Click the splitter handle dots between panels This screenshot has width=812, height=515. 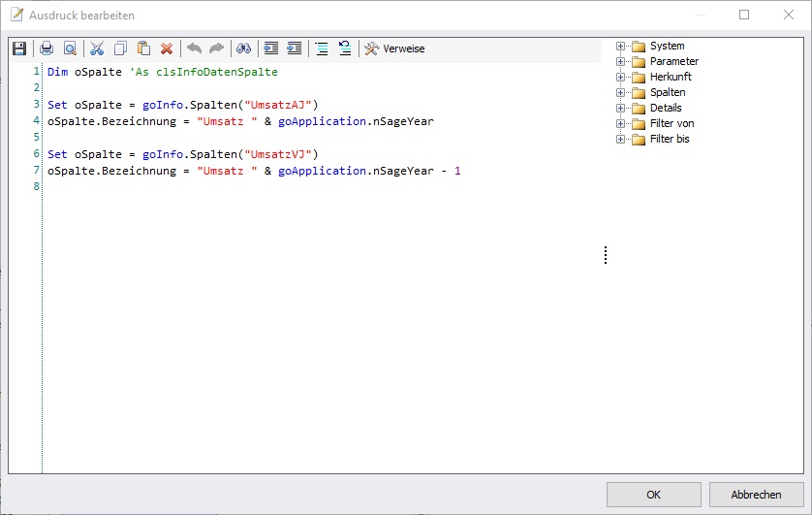click(606, 255)
